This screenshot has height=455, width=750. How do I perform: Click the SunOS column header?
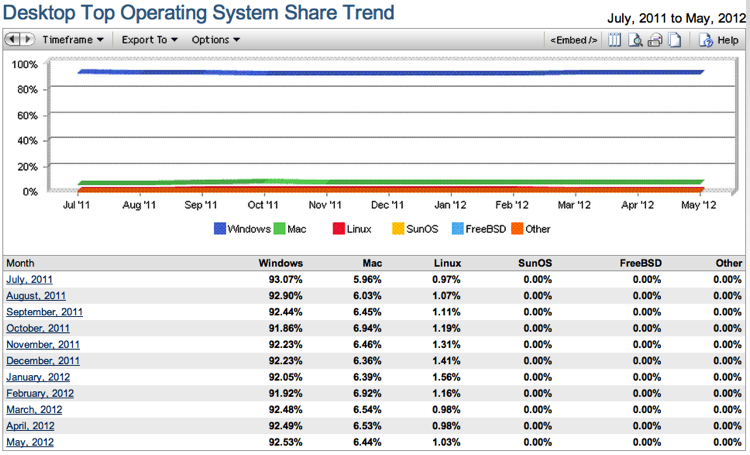tap(535, 263)
